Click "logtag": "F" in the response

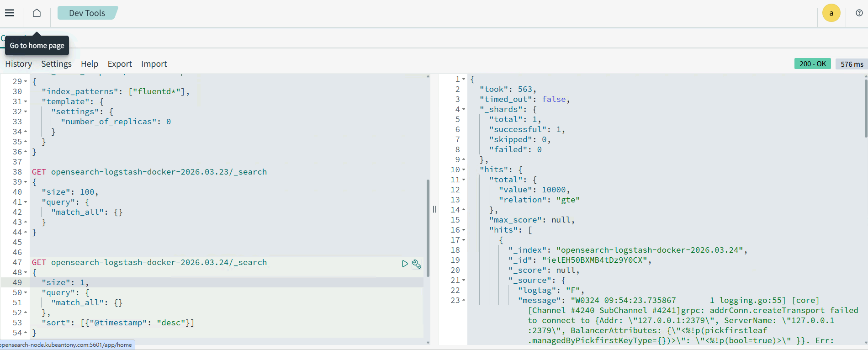coord(551,290)
